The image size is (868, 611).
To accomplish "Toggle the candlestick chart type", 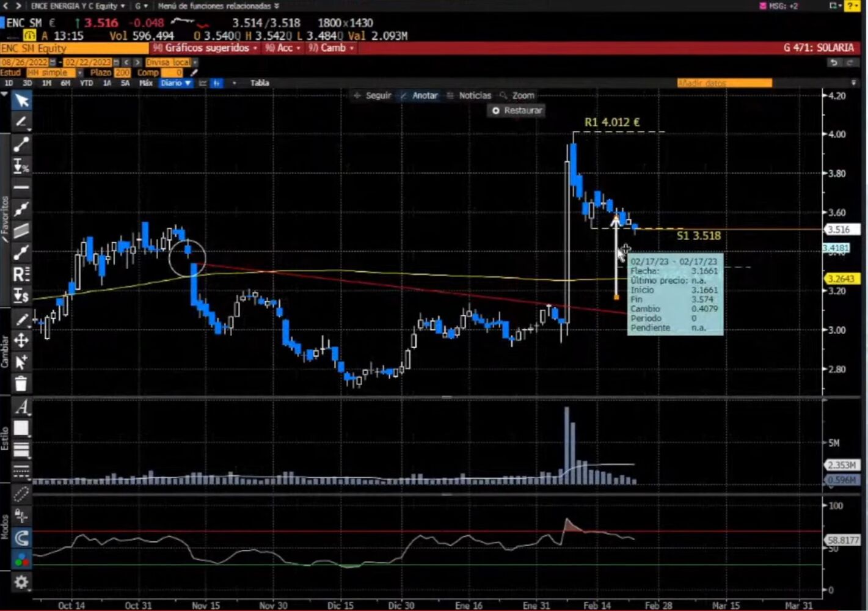I will tap(217, 83).
